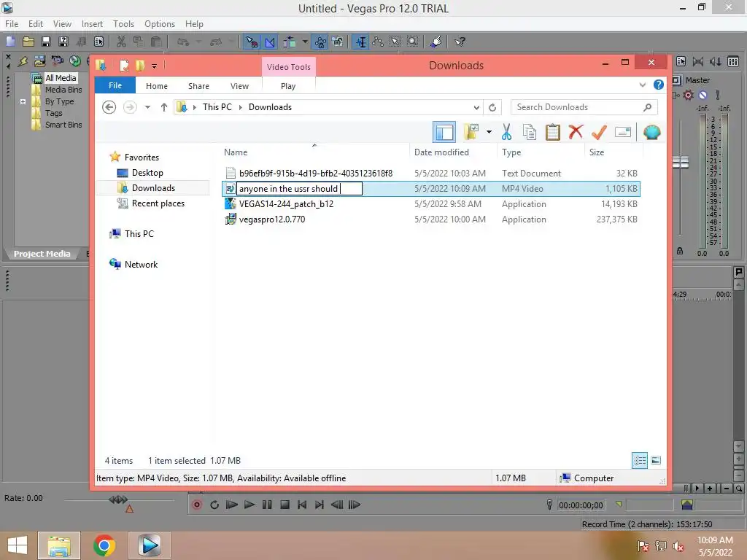Click the orange checkmark Properties icon
Image resolution: width=747 pixels, height=560 pixels.
[600, 132]
